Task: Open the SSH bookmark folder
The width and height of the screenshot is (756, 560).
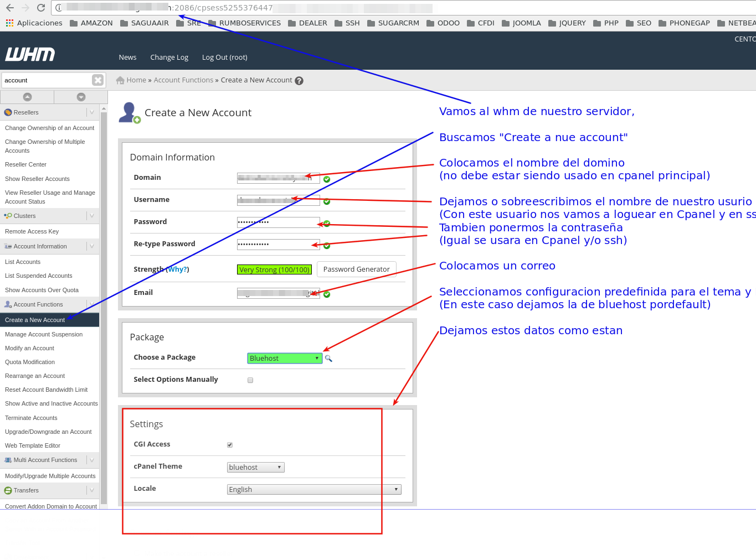Action: point(347,23)
